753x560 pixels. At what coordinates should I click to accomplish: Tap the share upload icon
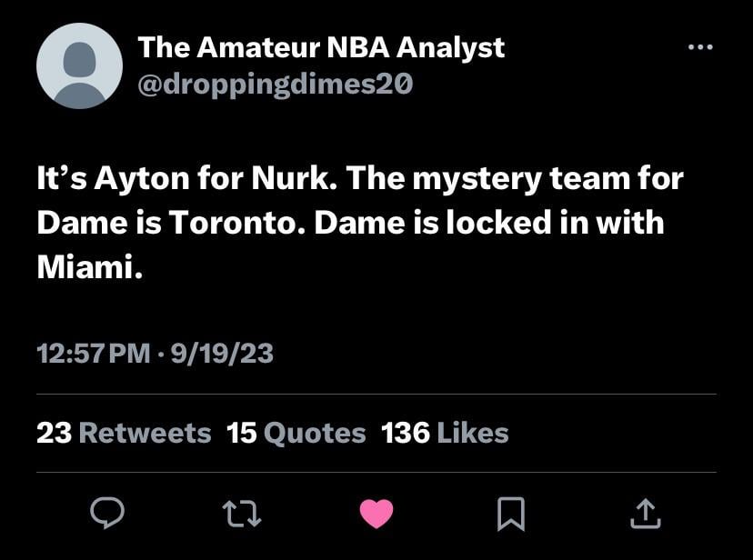tap(645, 515)
